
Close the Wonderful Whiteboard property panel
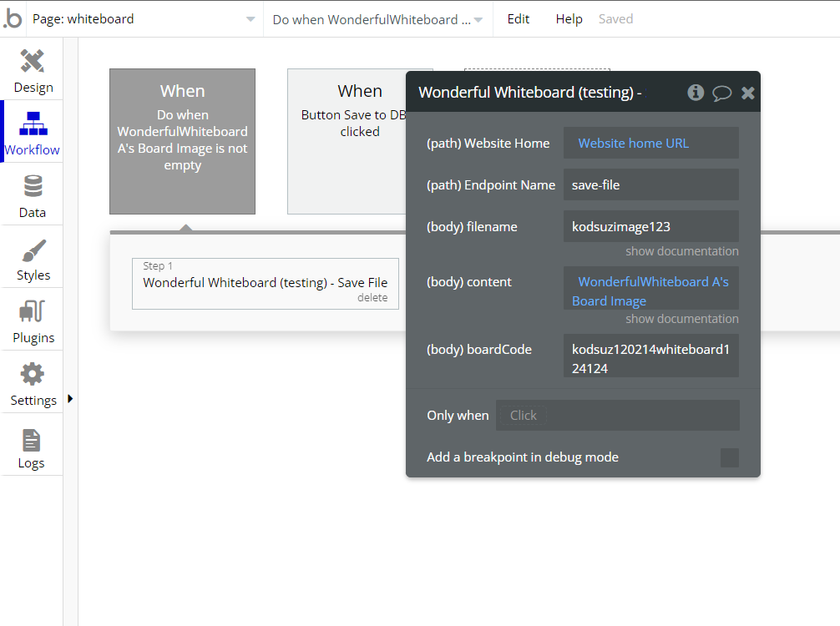coord(748,93)
